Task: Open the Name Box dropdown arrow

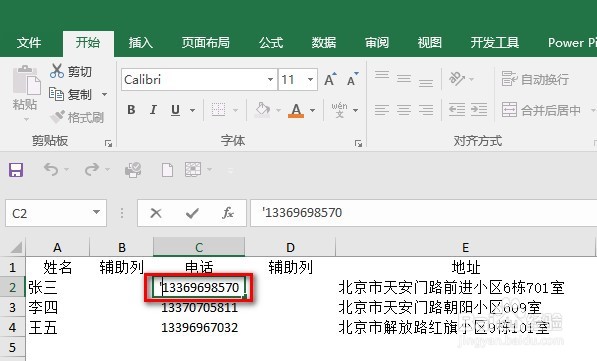Action: [96, 212]
